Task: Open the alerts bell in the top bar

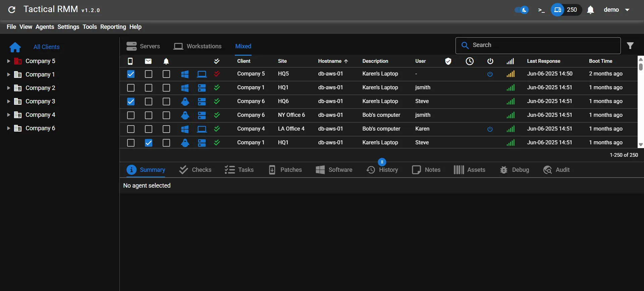Action: (591, 10)
